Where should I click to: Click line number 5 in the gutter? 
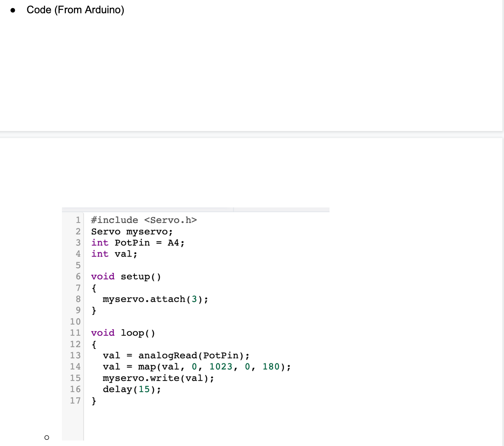click(78, 265)
